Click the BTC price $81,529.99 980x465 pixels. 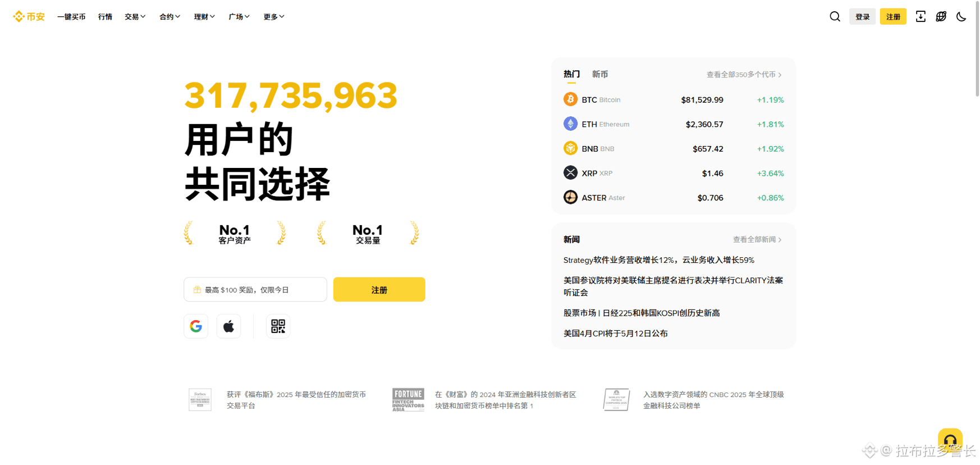[702, 100]
